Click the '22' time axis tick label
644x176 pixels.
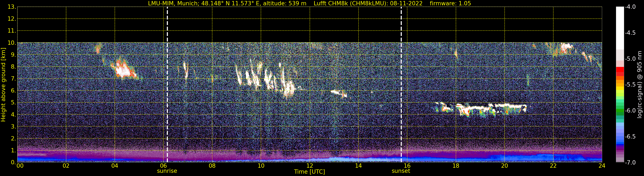pos(553,166)
